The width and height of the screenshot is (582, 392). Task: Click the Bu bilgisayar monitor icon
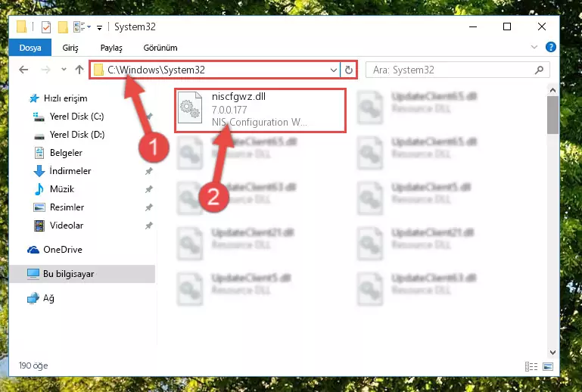click(33, 274)
